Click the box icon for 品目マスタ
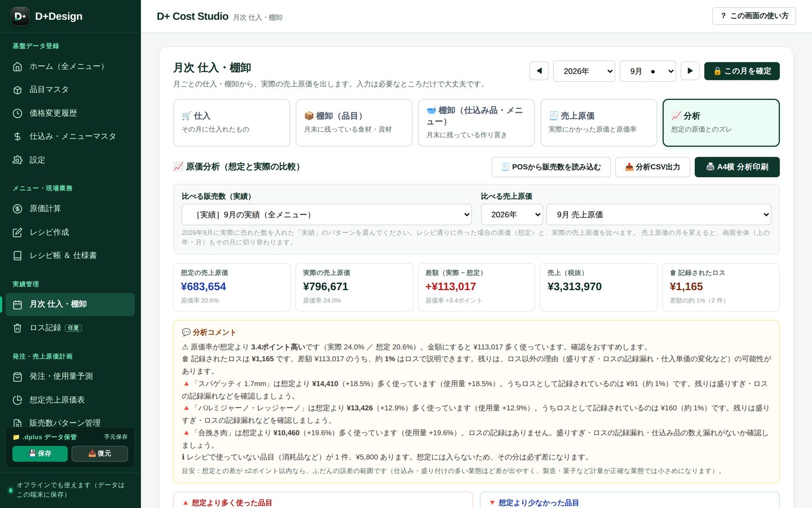The width and height of the screenshot is (812, 508). pyautogui.click(x=17, y=90)
